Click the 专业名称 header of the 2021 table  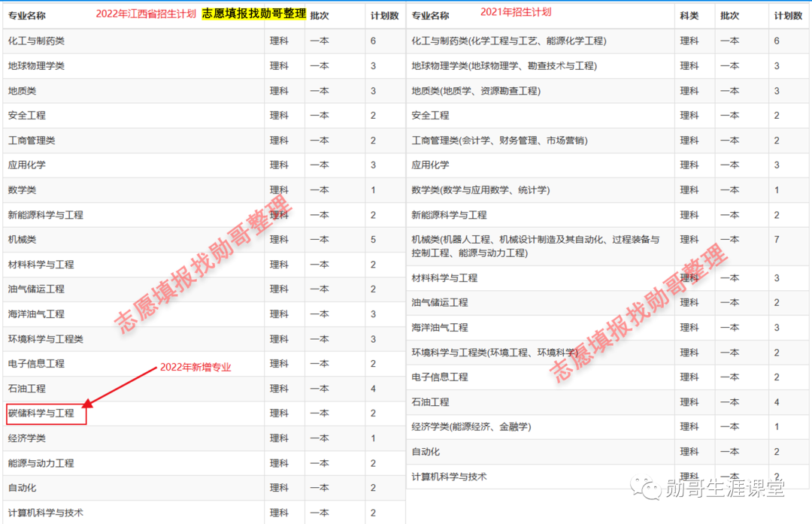coord(430,16)
